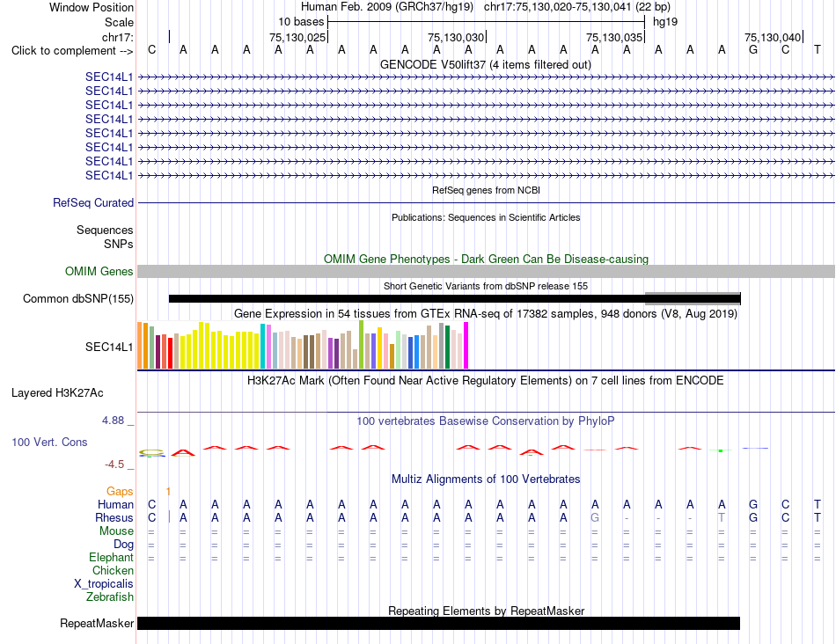
Task: Open 'Repeating Elements by RepeatMasker' title
Action: click(x=486, y=611)
